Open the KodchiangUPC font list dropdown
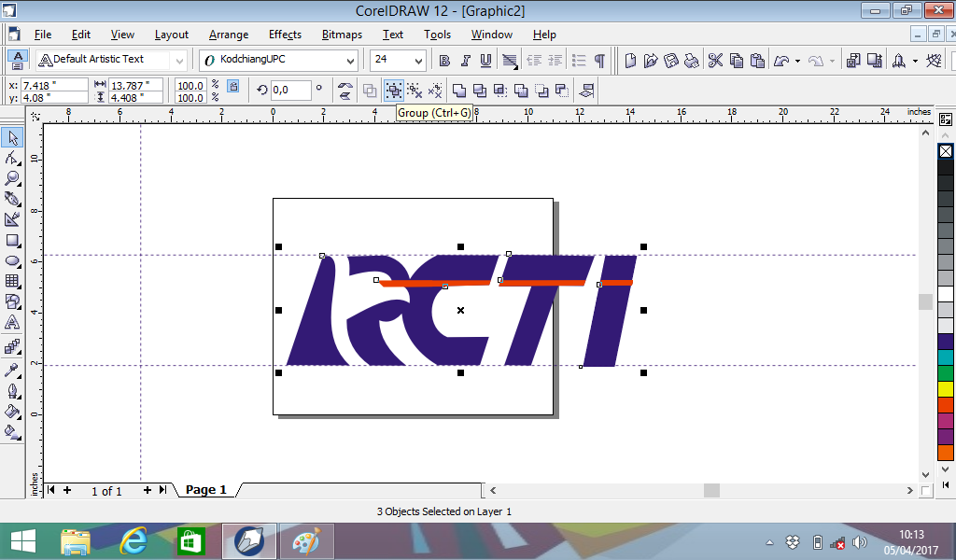The height and width of the screenshot is (560, 956). click(x=350, y=59)
